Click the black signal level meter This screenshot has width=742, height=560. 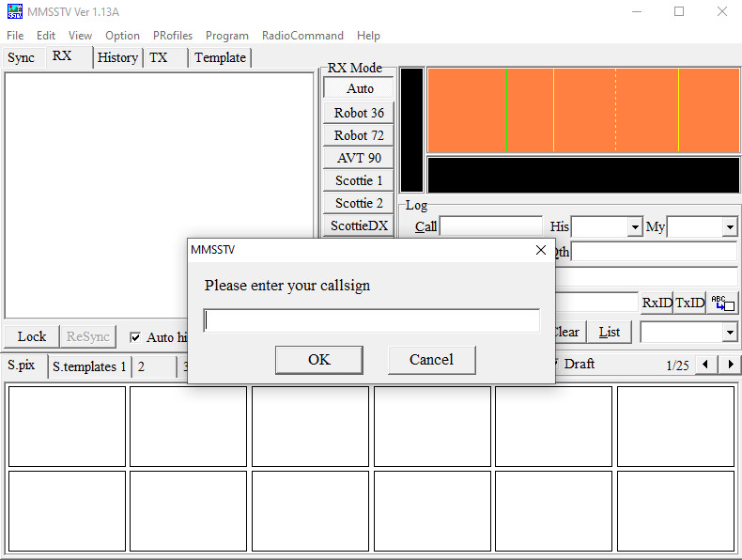click(411, 131)
